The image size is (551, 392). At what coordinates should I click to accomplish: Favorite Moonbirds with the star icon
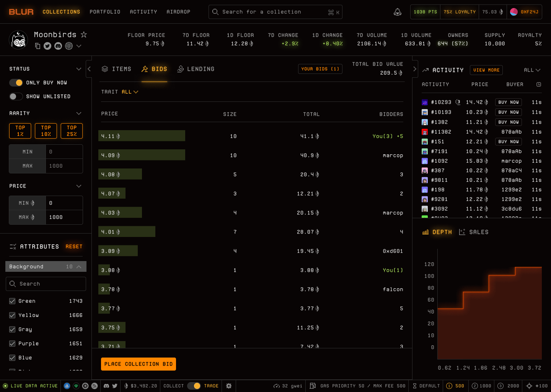pyautogui.click(x=84, y=34)
